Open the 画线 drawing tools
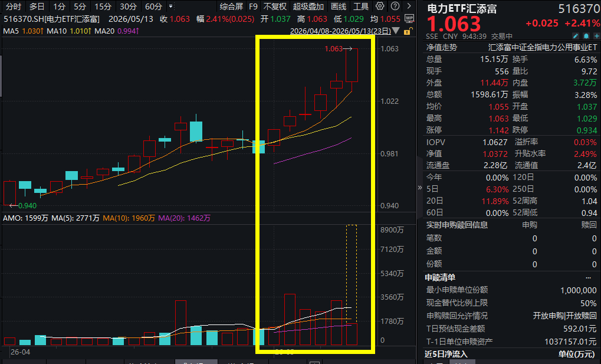The height and width of the screenshot is (364, 601). [x=339, y=6]
